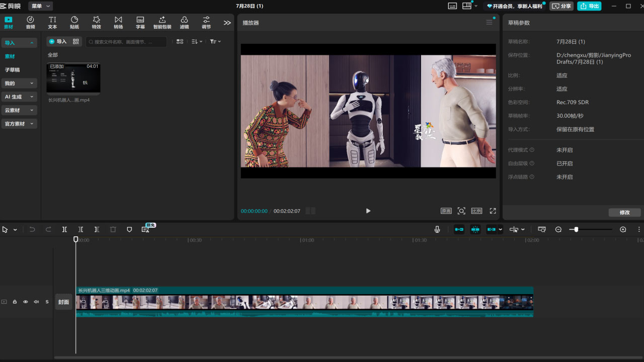Click the add marker shield icon

click(129, 229)
